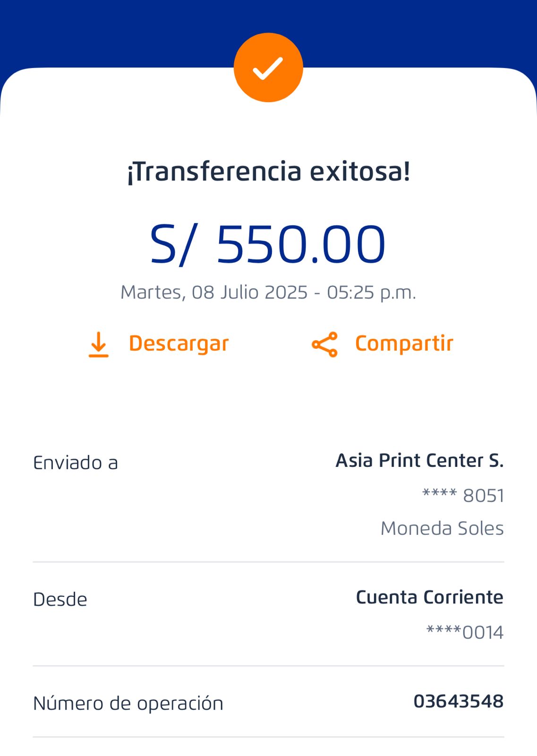537x756 pixels.
Task: Click the divider line below Moneda Soles
Action: (x=268, y=562)
